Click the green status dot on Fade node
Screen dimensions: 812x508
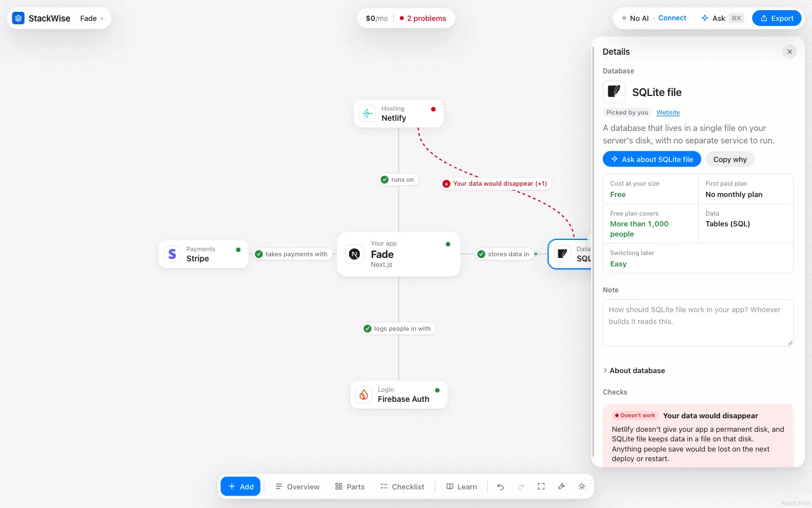tap(448, 244)
